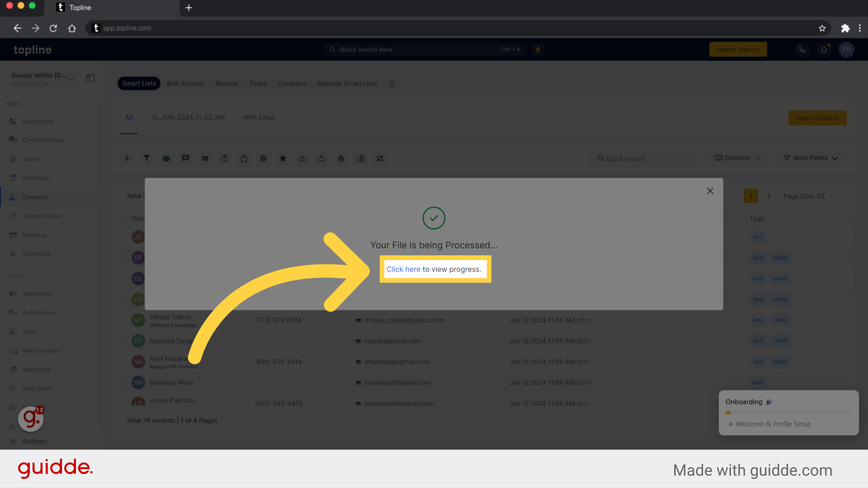The image size is (868, 488).
Task: Check the Raynera Targa row checkbox
Action: [x=123, y=341]
